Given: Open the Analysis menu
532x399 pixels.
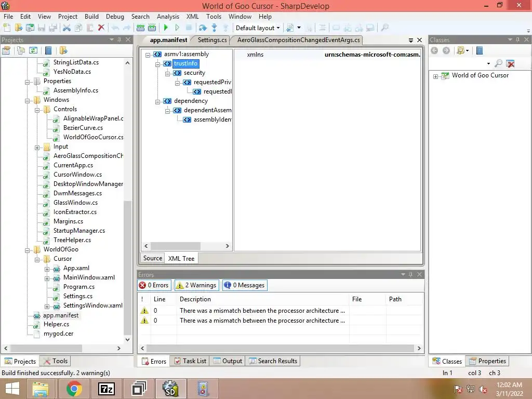Looking at the screenshot, I should coord(168,16).
